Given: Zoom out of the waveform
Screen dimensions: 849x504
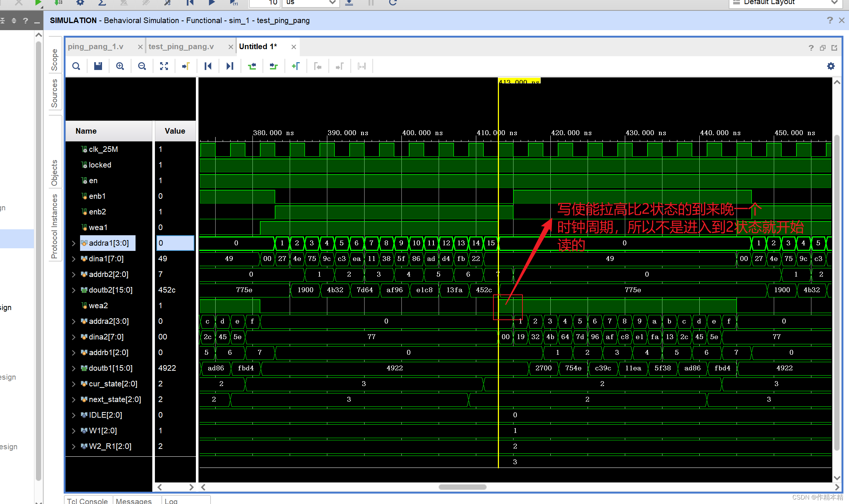Looking at the screenshot, I should tap(142, 66).
